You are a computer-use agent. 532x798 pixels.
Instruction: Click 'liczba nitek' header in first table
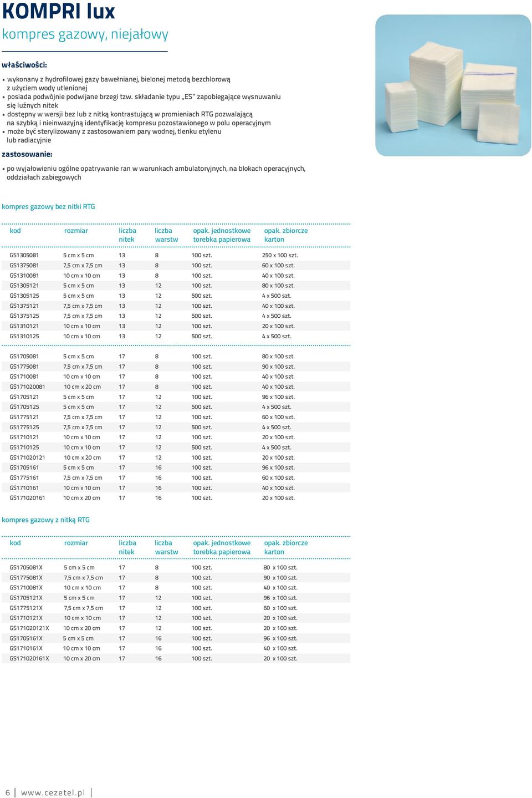127,235
